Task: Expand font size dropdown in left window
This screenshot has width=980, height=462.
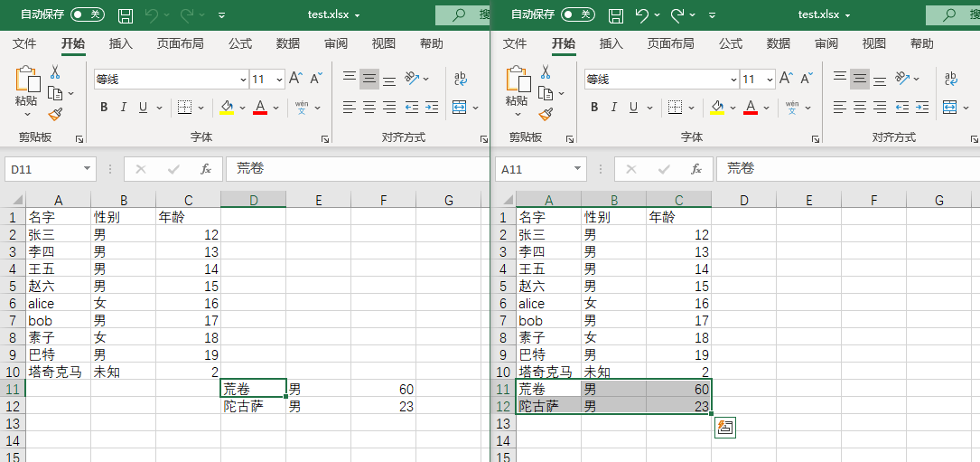Action: pos(279,80)
